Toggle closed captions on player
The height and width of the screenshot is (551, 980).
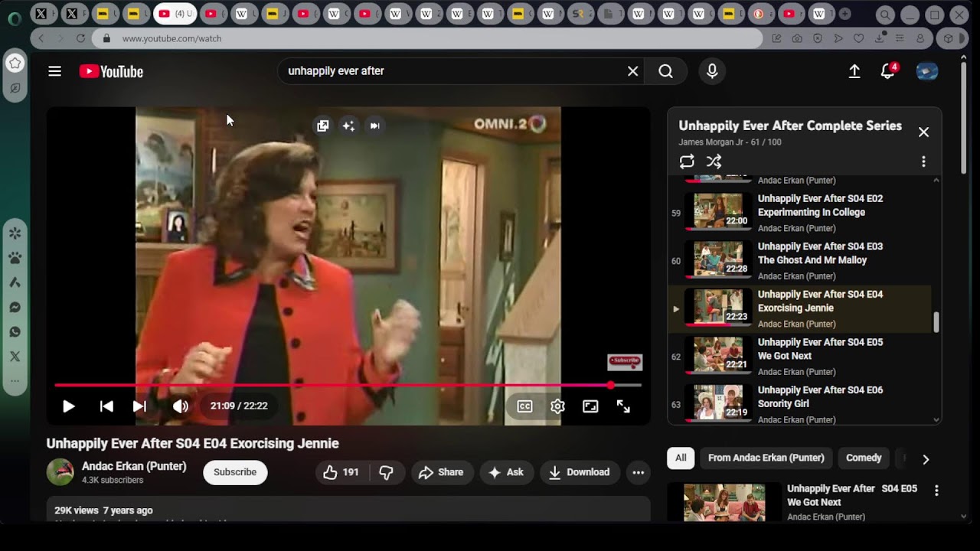(524, 406)
